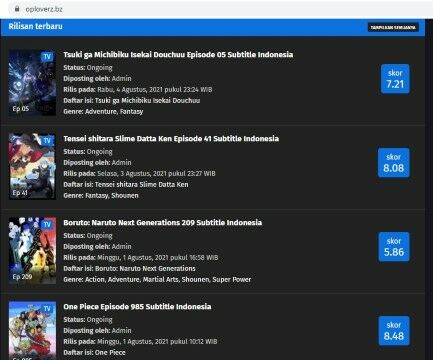
Task: Open Boruto poster thumbnail
Action: point(32,251)
